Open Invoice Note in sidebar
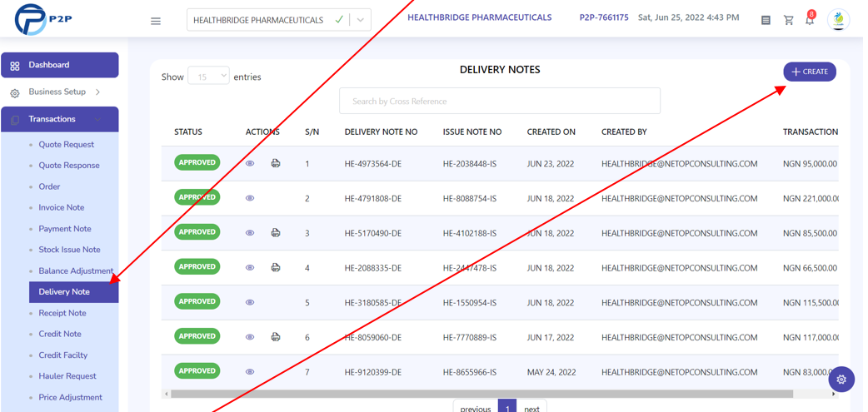 pyautogui.click(x=62, y=207)
